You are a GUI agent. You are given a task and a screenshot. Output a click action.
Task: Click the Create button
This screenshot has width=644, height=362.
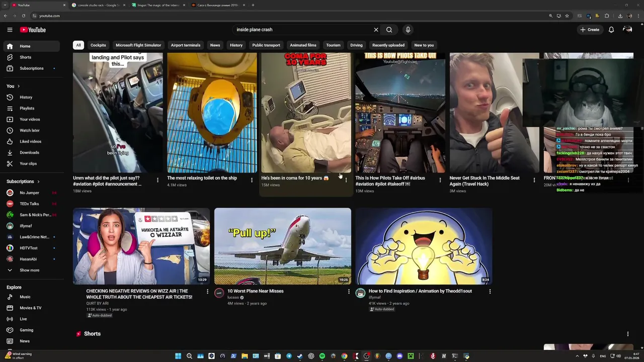(590, 30)
